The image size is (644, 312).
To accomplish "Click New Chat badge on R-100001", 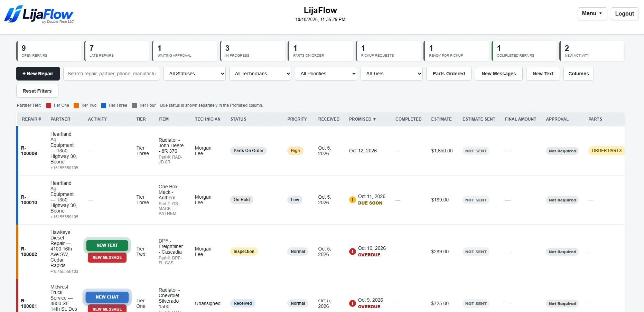I will click(x=107, y=297).
